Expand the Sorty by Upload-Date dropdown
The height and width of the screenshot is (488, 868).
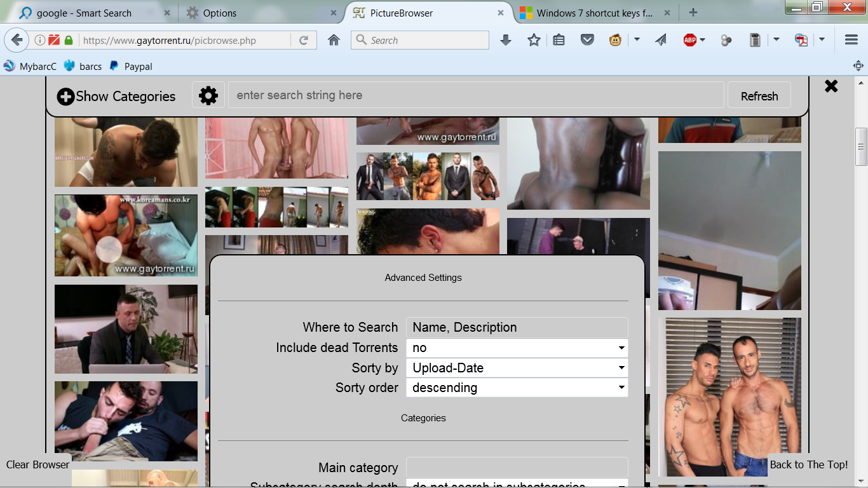[517, 368]
